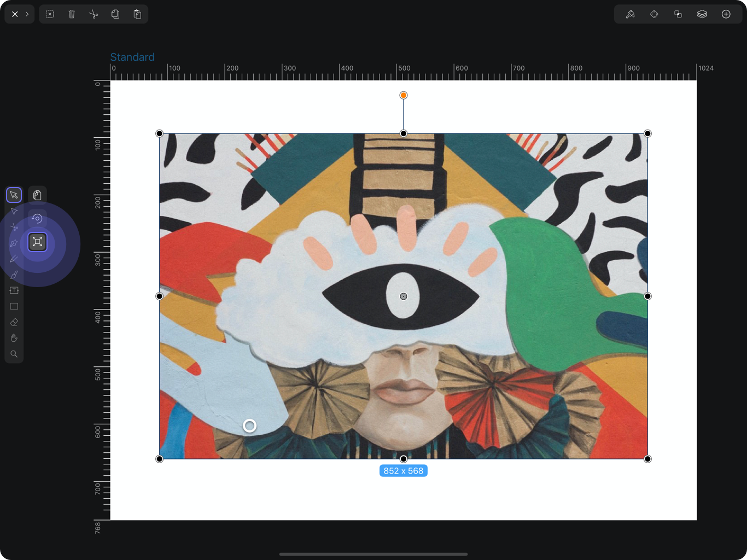
Task: Select the Pen tool
Action: (x=14, y=243)
